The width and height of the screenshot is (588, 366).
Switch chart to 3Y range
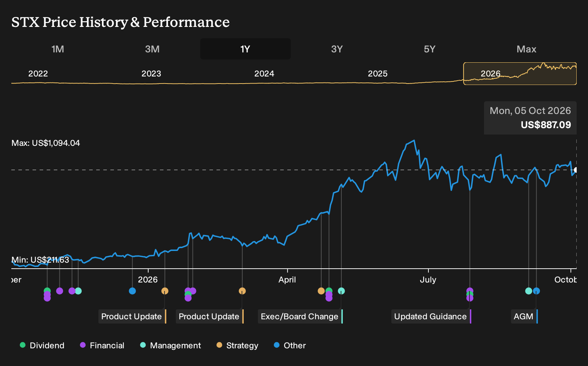point(337,49)
